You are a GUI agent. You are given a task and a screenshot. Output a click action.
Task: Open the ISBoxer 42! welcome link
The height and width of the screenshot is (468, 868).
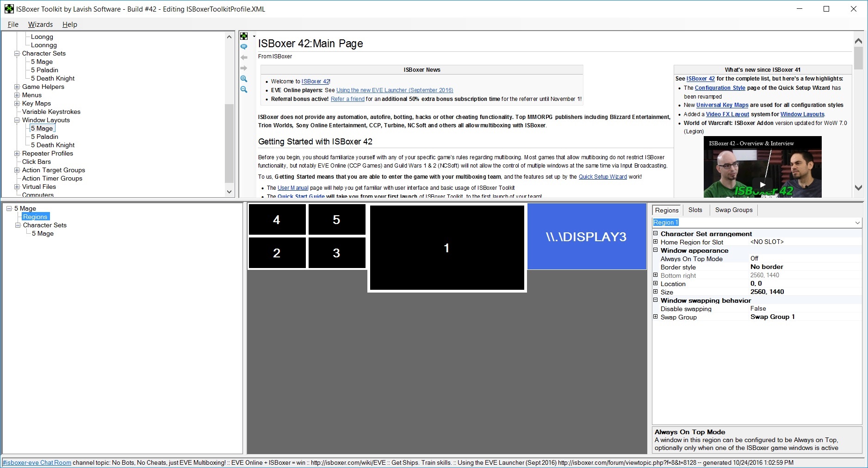coord(316,81)
